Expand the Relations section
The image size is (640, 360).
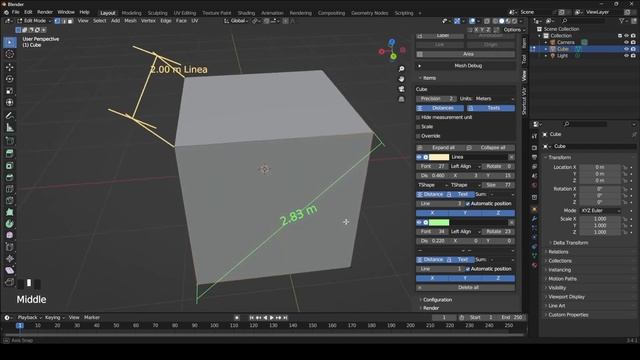[x=558, y=252]
